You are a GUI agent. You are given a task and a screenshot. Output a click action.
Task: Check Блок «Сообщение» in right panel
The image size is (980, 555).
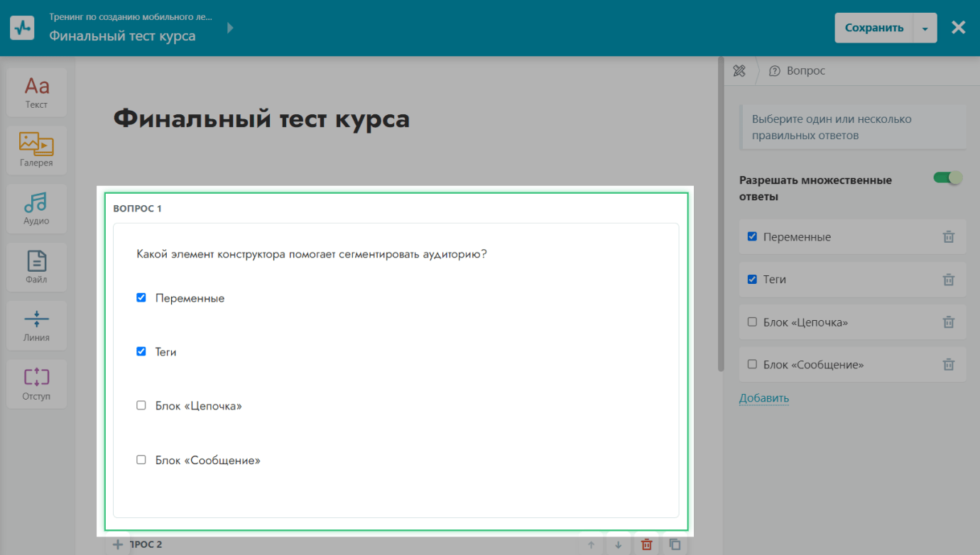(752, 364)
